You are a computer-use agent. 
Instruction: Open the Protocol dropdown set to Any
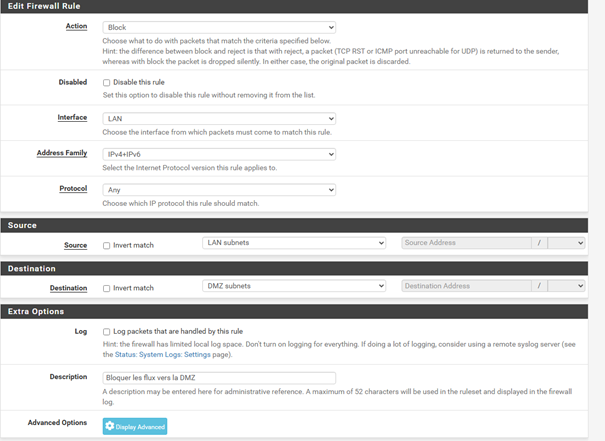(x=219, y=190)
